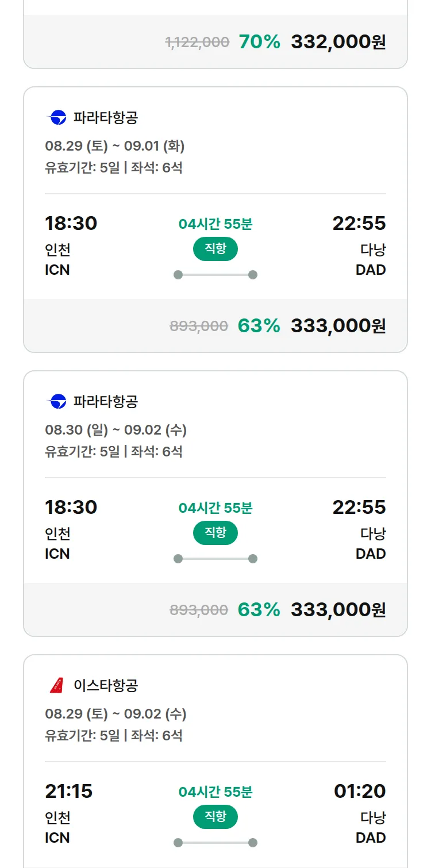Viewport: 431px width, 868px height.
Task: Tap 직항 badge on 08.30–09.02 Parata flight
Action: click(x=215, y=532)
